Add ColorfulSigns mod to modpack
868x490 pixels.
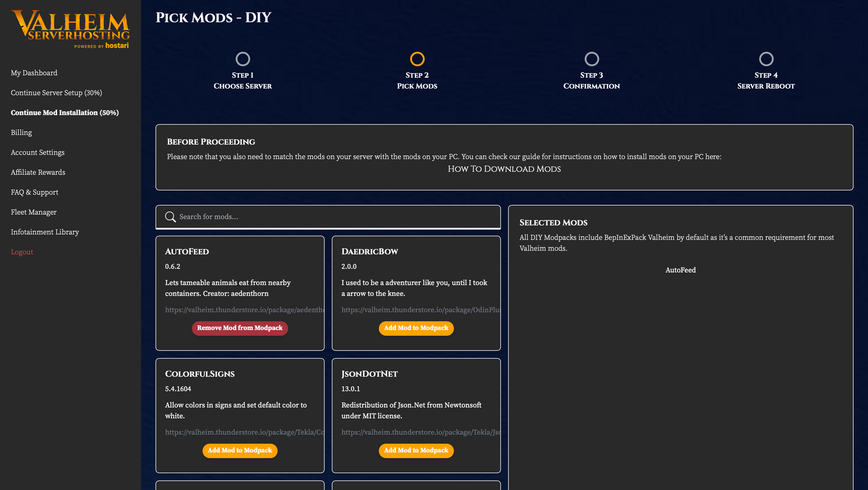tap(240, 450)
